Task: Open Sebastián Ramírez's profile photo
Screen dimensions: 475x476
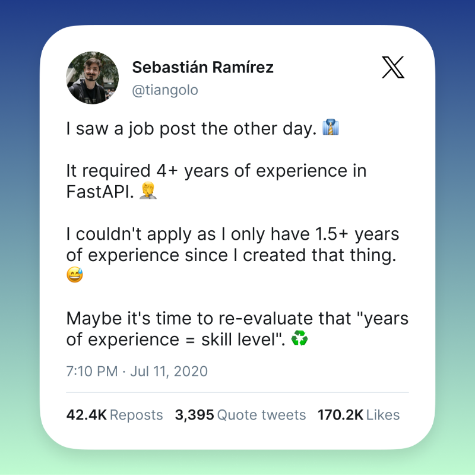Action: [93, 77]
